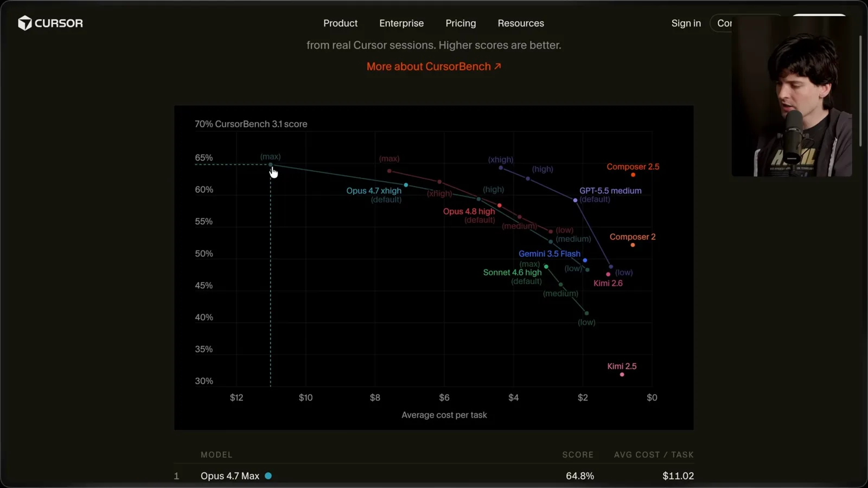
Task: Click the $11.02 average cost value
Action: point(678,476)
